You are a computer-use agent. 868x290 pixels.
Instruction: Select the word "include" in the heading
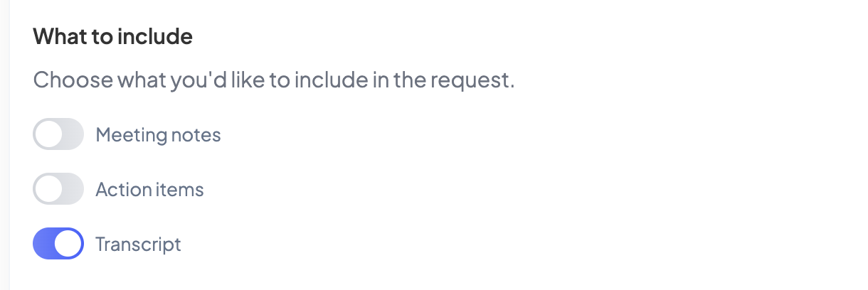click(x=158, y=37)
